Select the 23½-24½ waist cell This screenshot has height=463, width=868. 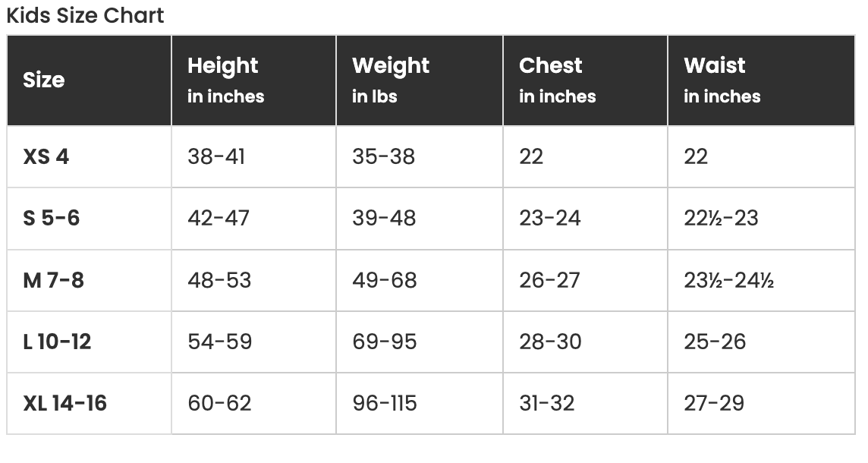click(x=728, y=280)
